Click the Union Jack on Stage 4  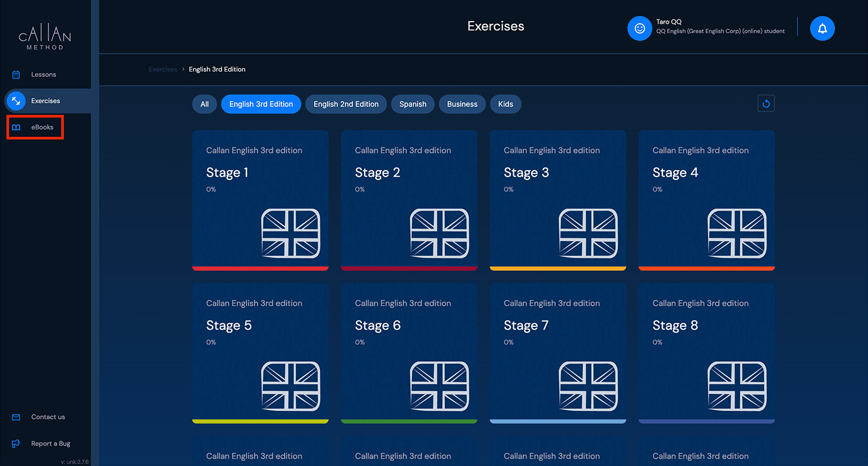737,234
